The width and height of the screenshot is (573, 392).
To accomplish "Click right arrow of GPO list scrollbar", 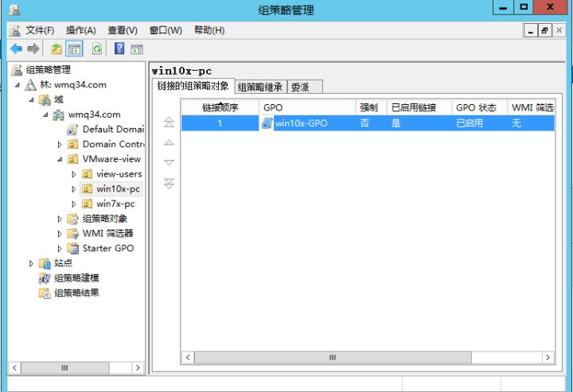I will point(548,357).
